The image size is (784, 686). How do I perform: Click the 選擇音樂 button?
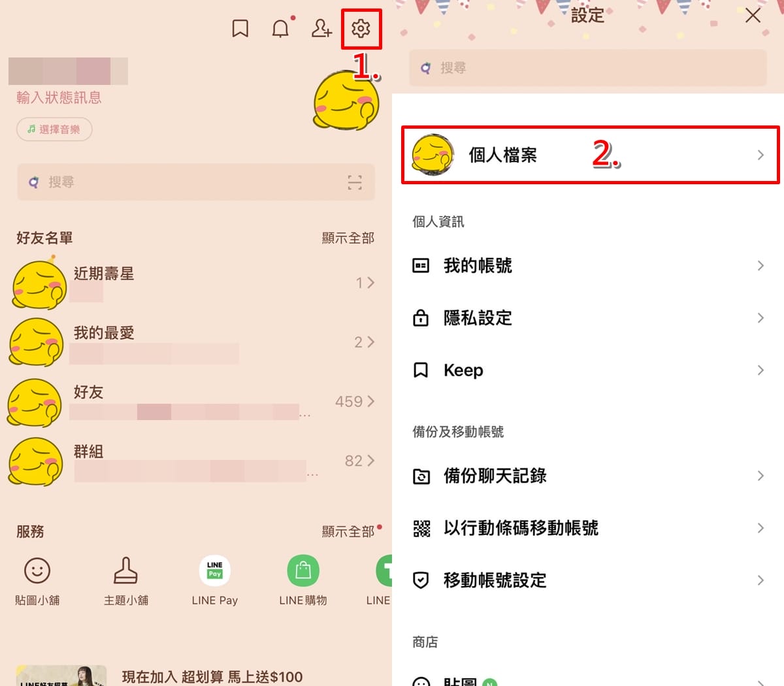click(54, 129)
